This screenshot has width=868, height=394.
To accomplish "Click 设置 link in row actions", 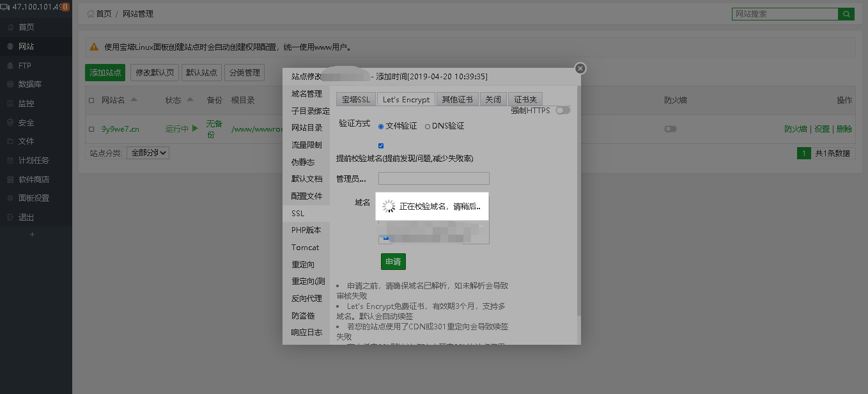I will [821, 129].
